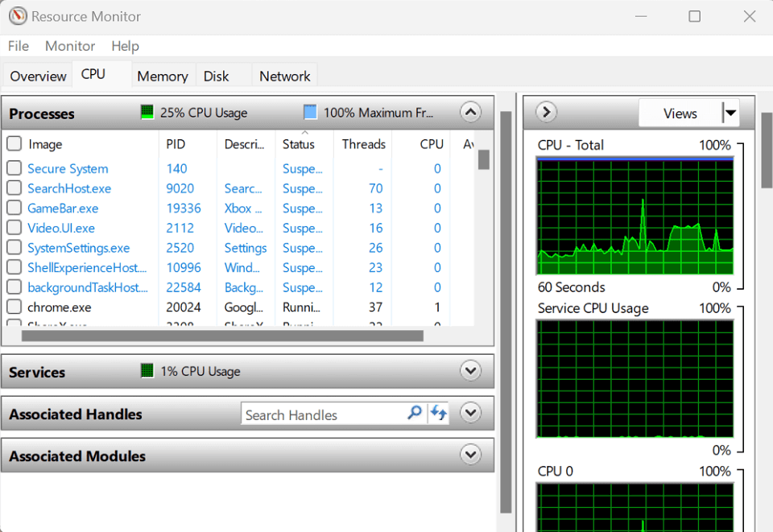Click the Resource Monitor logo in the title bar
773x532 pixels.
coord(18,16)
